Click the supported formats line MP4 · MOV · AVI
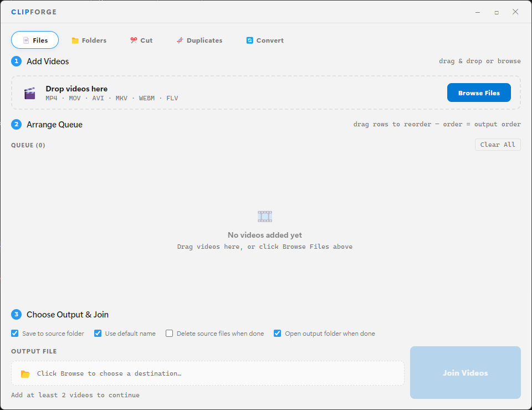 [x=112, y=99]
